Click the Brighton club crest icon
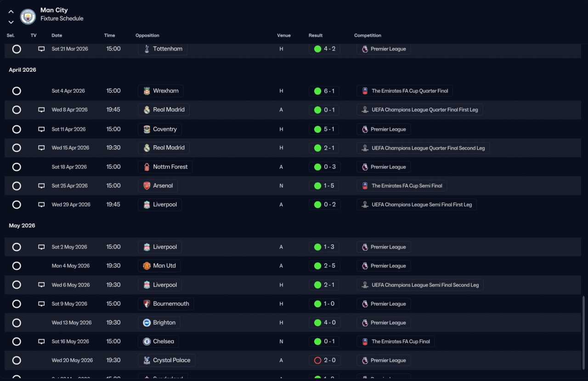Image resolution: width=588 pixels, height=381 pixels. point(147,323)
